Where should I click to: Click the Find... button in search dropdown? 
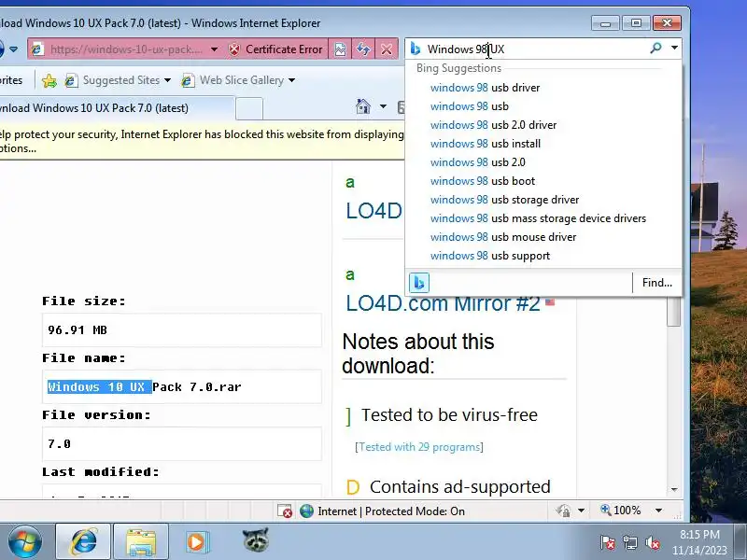pyautogui.click(x=657, y=283)
